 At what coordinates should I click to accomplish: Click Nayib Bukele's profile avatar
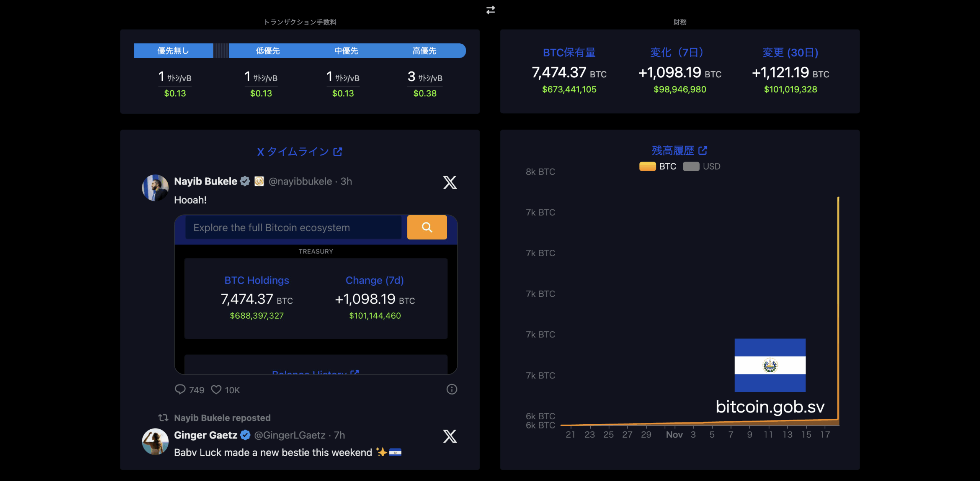(x=155, y=188)
